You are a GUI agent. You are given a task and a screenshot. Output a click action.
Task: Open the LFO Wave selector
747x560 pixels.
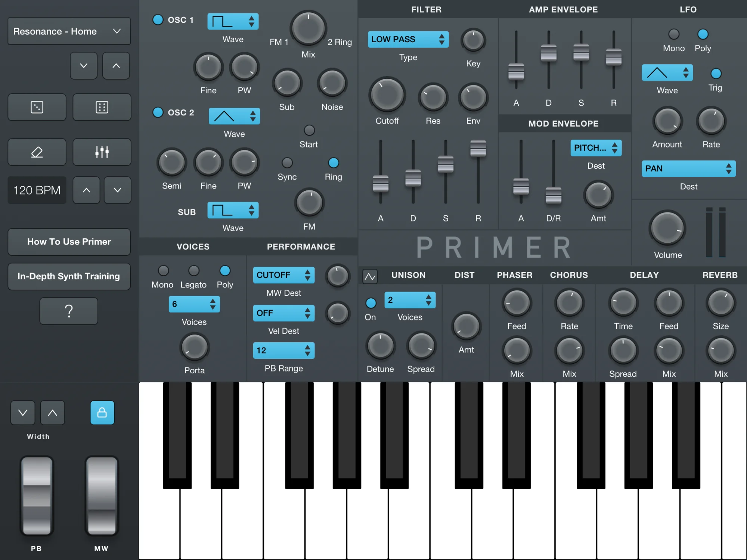coord(667,72)
